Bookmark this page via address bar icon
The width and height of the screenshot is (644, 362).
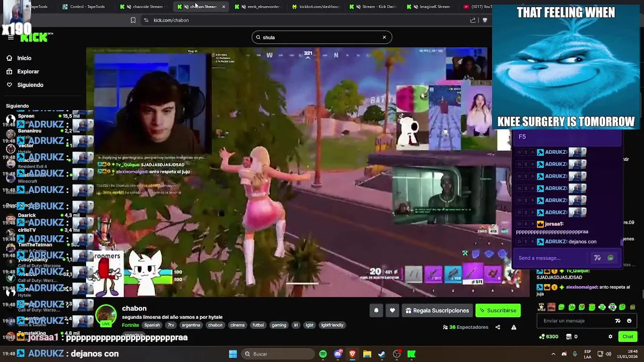(133, 20)
